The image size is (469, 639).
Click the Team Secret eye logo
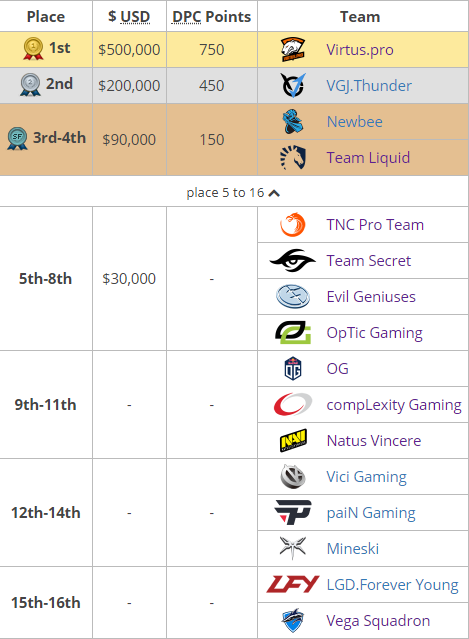pos(293,260)
